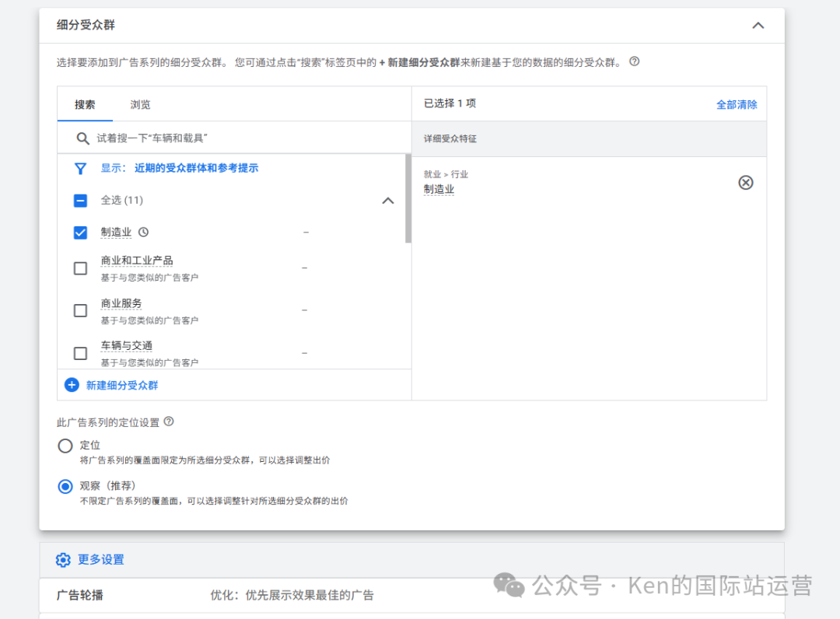Uncheck the 制造业 checkbox
This screenshot has height=619, width=840.
[x=80, y=233]
